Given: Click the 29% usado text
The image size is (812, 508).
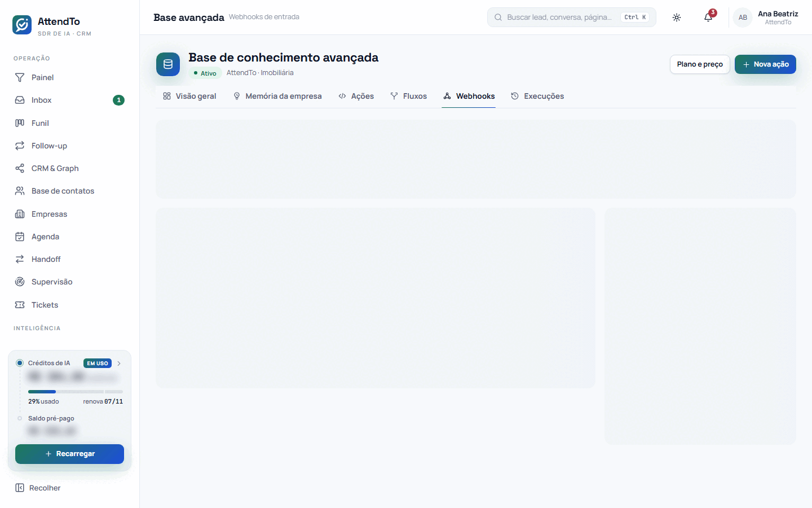Looking at the screenshot, I should point(43,401).
